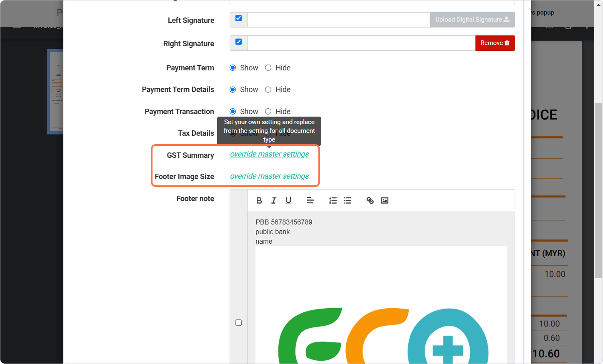Insert a hyperlink in footer note

click(370, 200)
